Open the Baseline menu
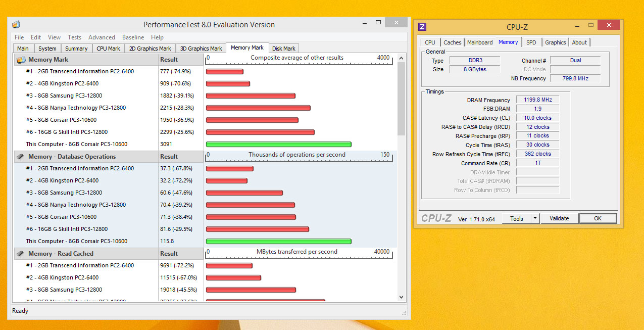644x330 pixels. pyautogui.click(x=133, y=37)
